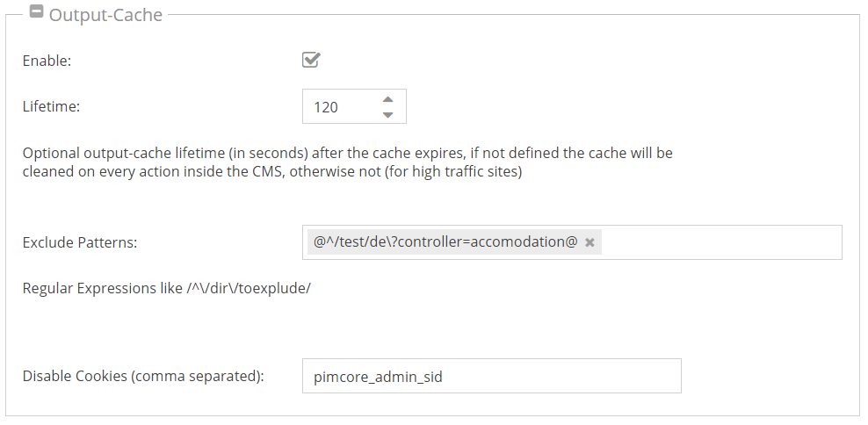Click the "Optional output-cache lifetime" help text line
The height and width of the screenshot is (425, 868).
point(347,153)
